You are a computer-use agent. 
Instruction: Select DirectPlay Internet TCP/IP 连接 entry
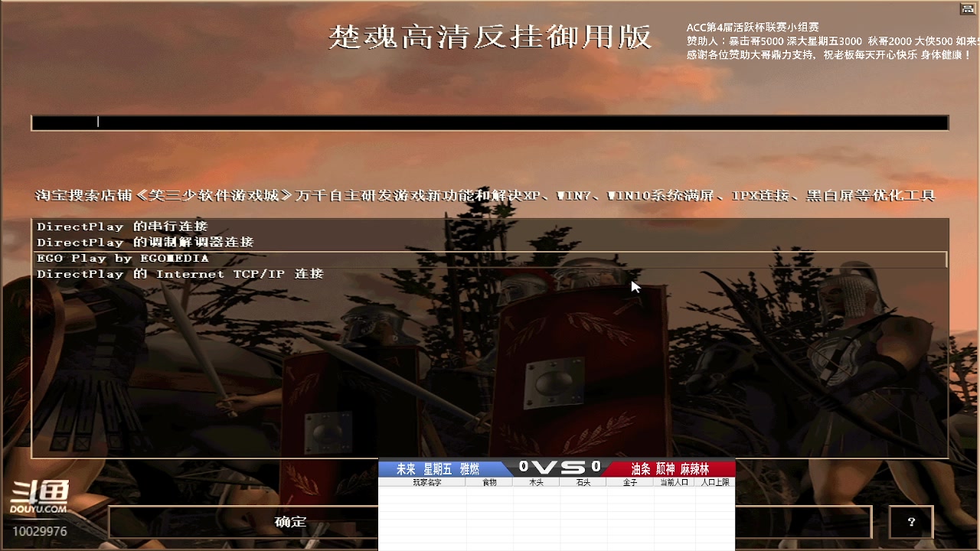[490, 274]
